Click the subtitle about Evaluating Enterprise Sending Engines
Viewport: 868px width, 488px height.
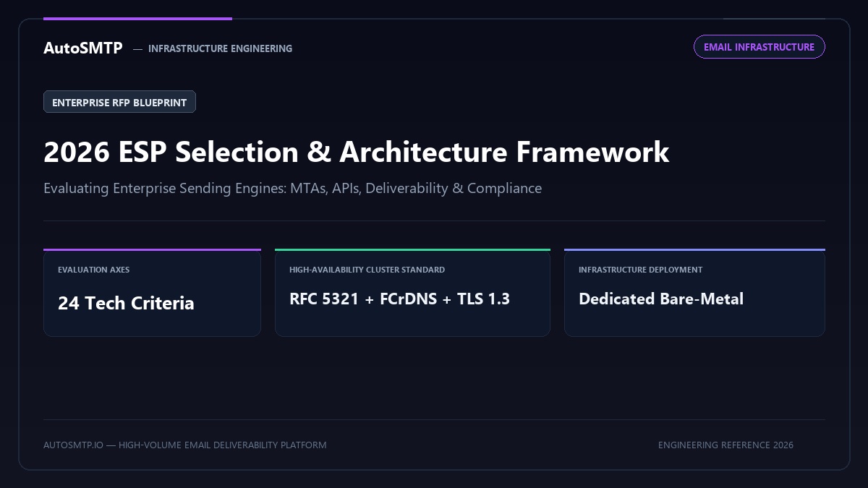(x=292, y=188)
